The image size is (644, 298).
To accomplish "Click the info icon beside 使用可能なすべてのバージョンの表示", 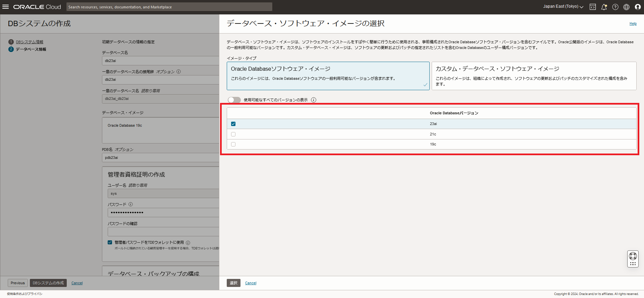I will pyautogui.click(x=314, y=100).
